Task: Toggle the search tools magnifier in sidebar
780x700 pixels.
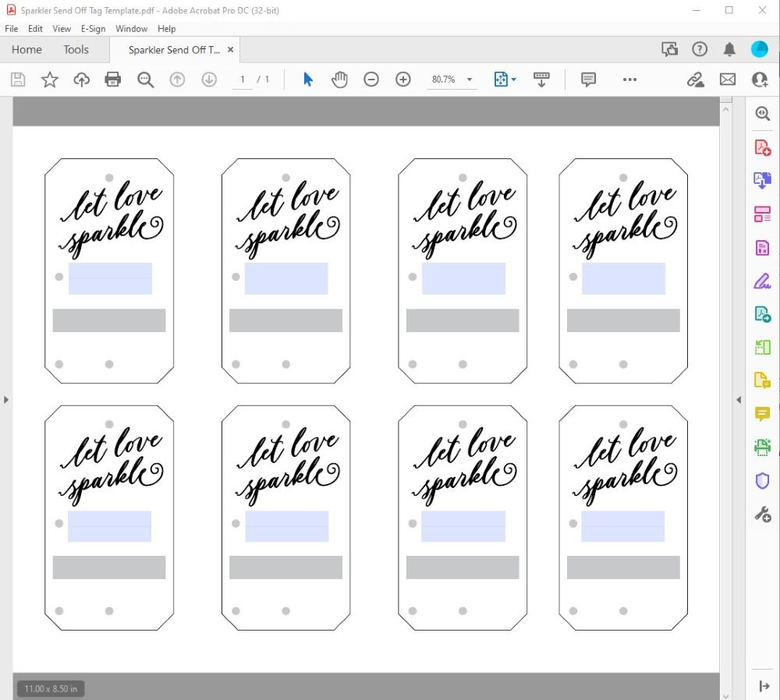Action: tap(762, 113)
